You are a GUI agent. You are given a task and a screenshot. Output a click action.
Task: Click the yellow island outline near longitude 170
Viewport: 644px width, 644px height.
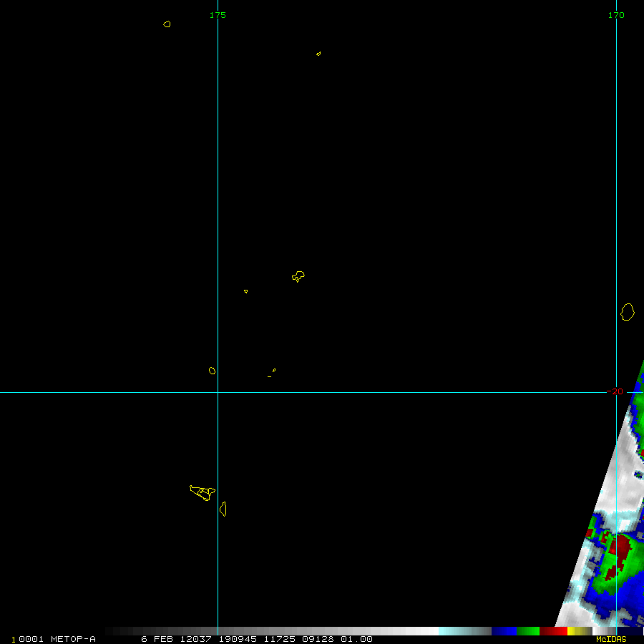click(x=628, y=312)
